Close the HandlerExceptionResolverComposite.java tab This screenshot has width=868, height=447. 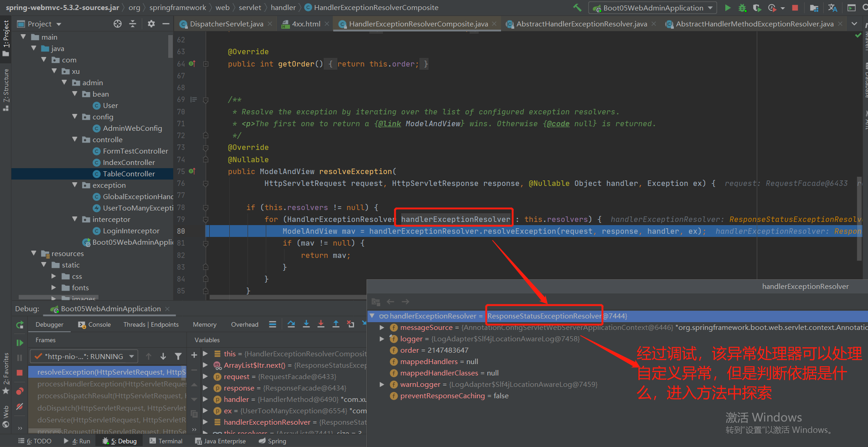pos(494,24)
